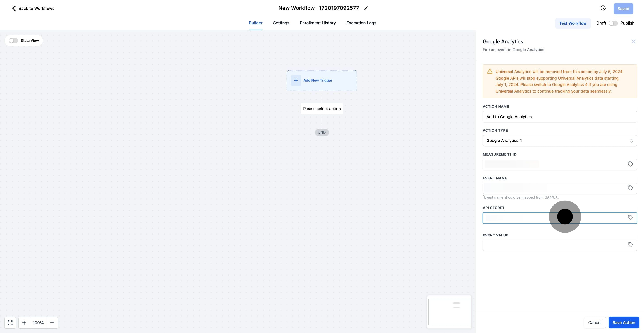Open tag picker for API Secret
The image size is (644, 333).
click(630, 218)
